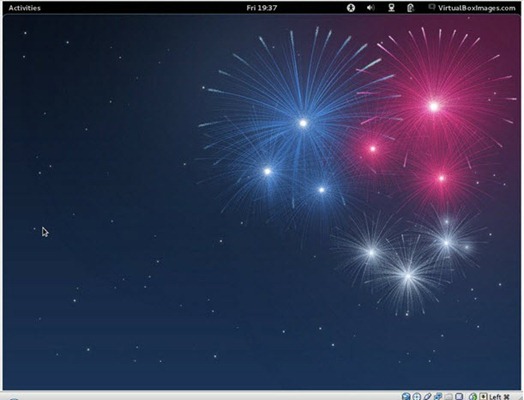This screenshot has height=400, width=524.
Task: Open the accessibility menu icon in the top bar
Action: pos(351,8)
